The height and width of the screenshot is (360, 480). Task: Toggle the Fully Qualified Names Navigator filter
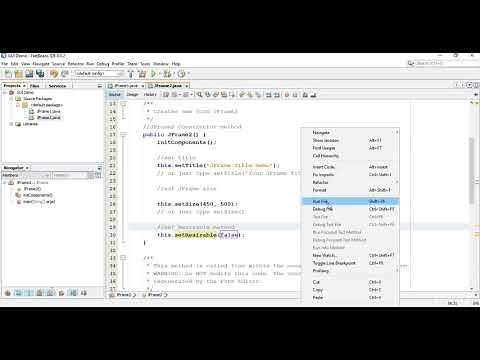pos(61,293)
